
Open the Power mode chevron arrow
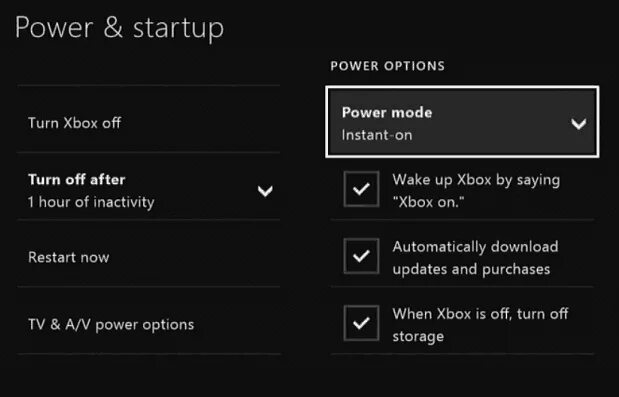point(578,124)
